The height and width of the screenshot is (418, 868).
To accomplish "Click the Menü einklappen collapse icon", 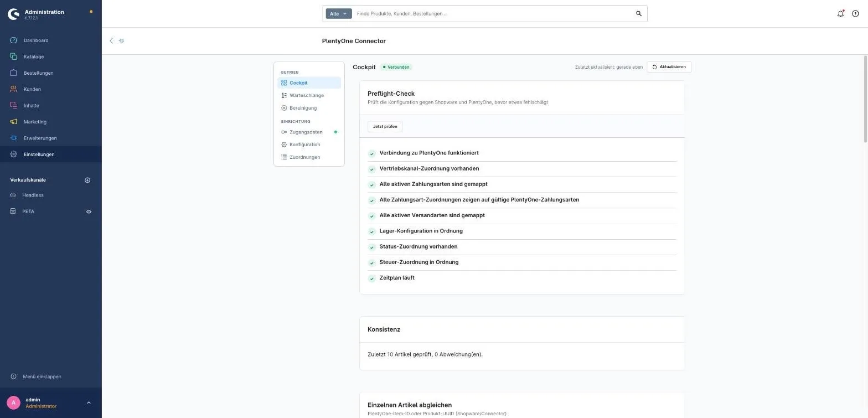I will coord(14,376).
